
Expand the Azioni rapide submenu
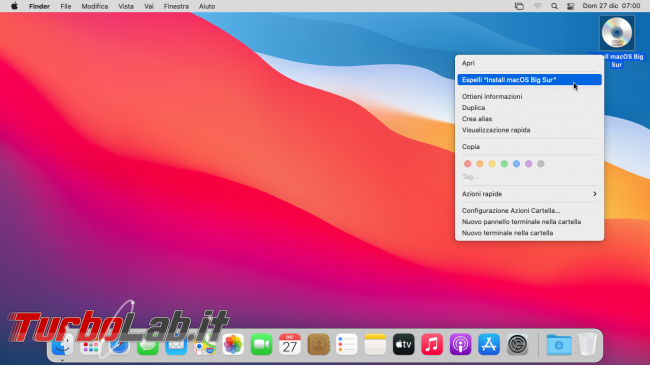[529, 194]
